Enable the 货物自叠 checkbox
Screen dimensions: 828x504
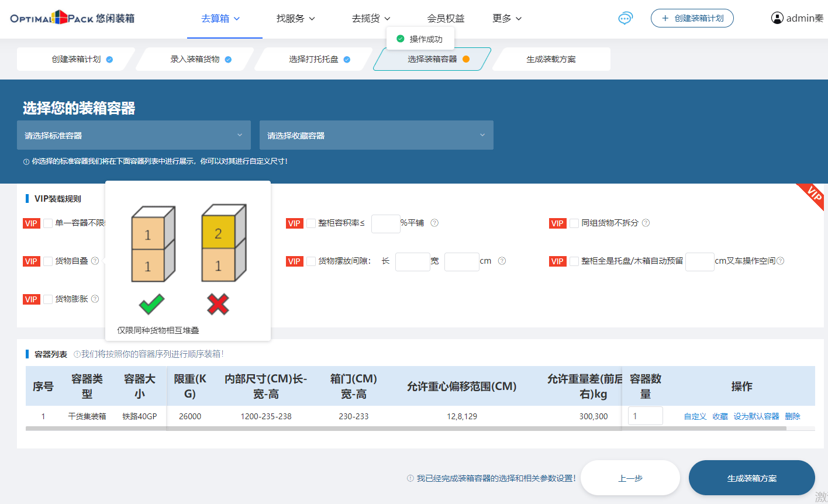point(48,261)
